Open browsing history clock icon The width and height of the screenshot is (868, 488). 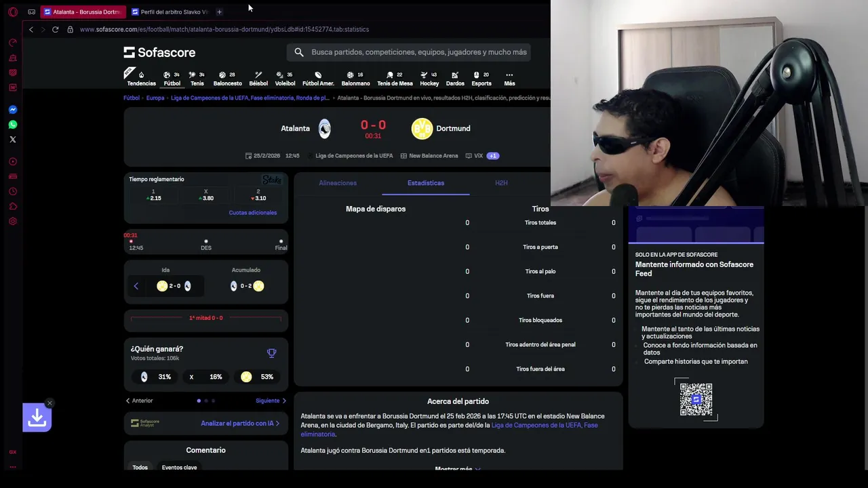[12, 191]
